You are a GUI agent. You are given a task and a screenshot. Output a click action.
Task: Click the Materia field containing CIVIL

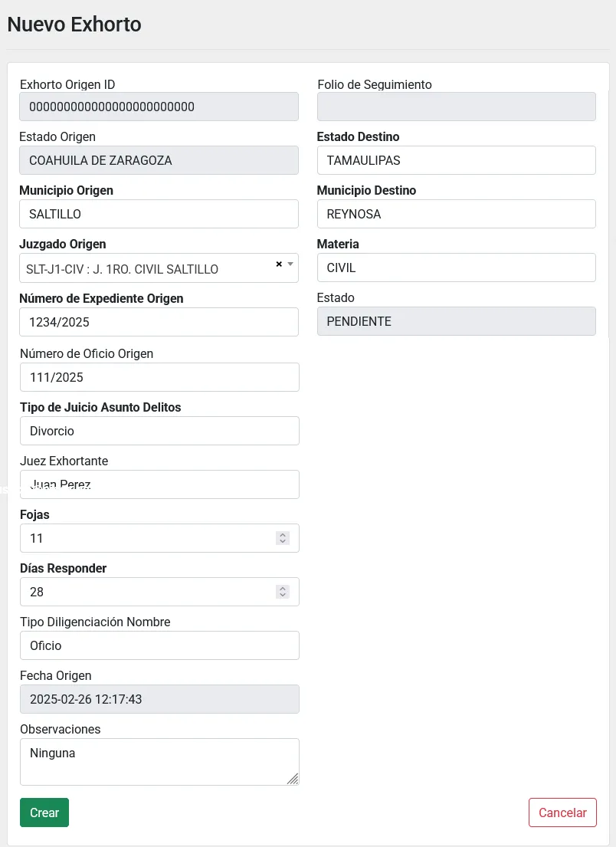point(456,268)
